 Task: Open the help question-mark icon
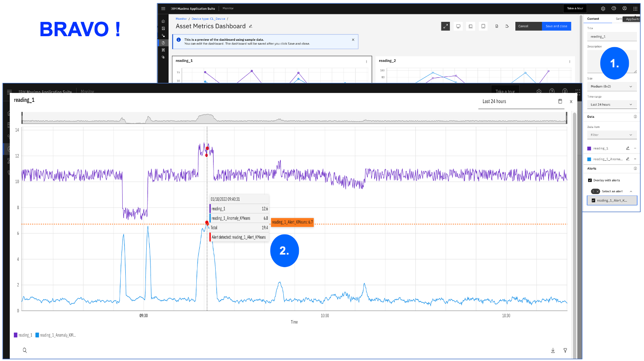tap(614, 8)
